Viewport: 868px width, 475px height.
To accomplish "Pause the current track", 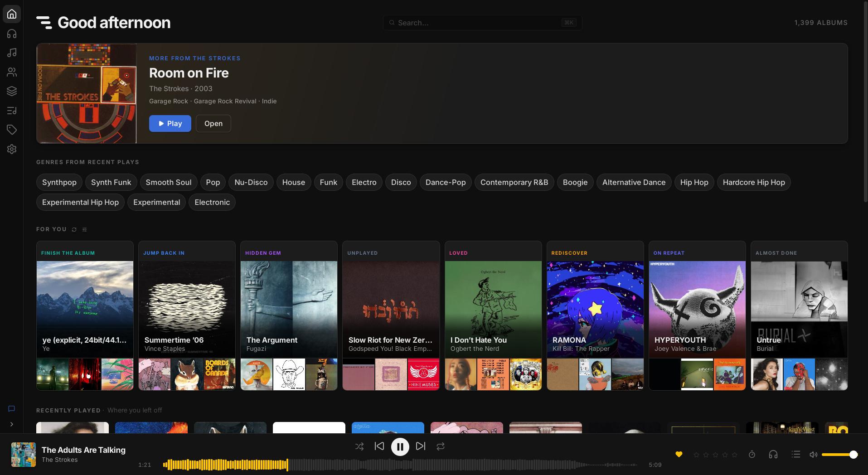I will pyautogui.click(x=400, y=447).
